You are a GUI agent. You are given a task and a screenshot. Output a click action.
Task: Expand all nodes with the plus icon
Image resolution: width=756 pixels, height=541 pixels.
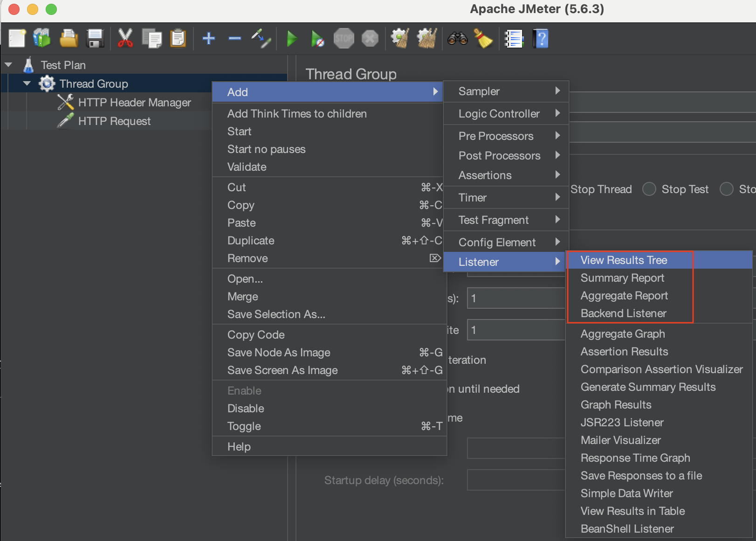click(209, 38)
